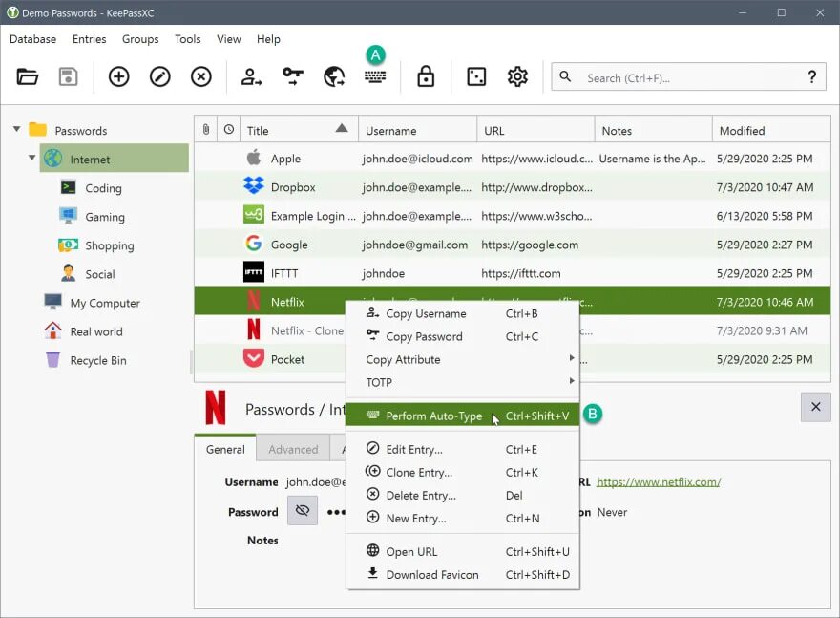Choose Edit Entry... in context menu
The height and width of the screenshot is (618, 840).
click(462, 449)
